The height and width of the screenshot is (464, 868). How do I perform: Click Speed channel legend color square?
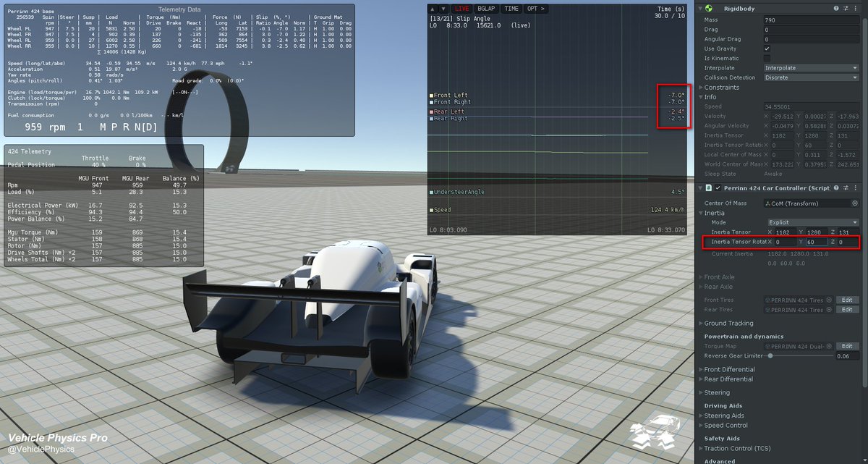[431, 210]
